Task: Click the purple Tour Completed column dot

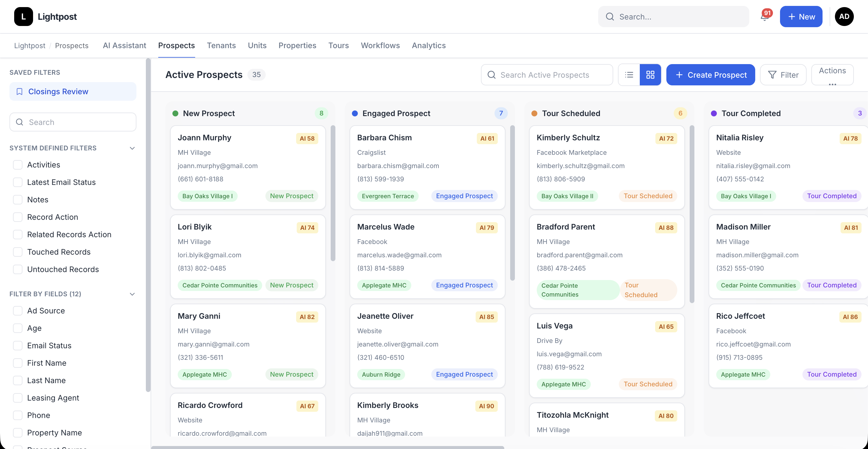Action: pos(714,114)
